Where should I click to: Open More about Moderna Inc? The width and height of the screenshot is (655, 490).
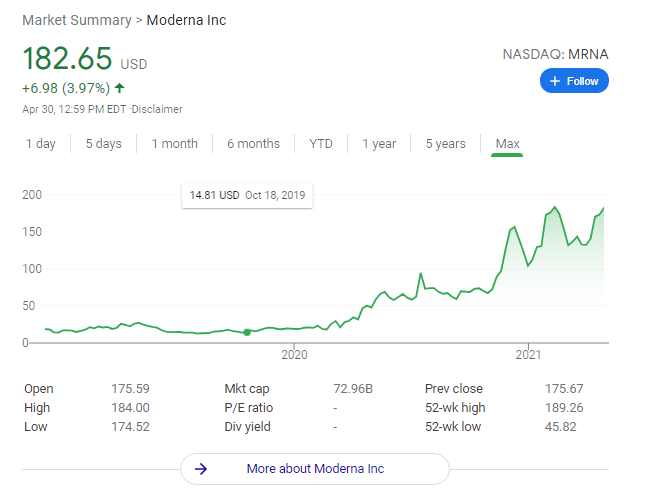(x=315, y=468)
